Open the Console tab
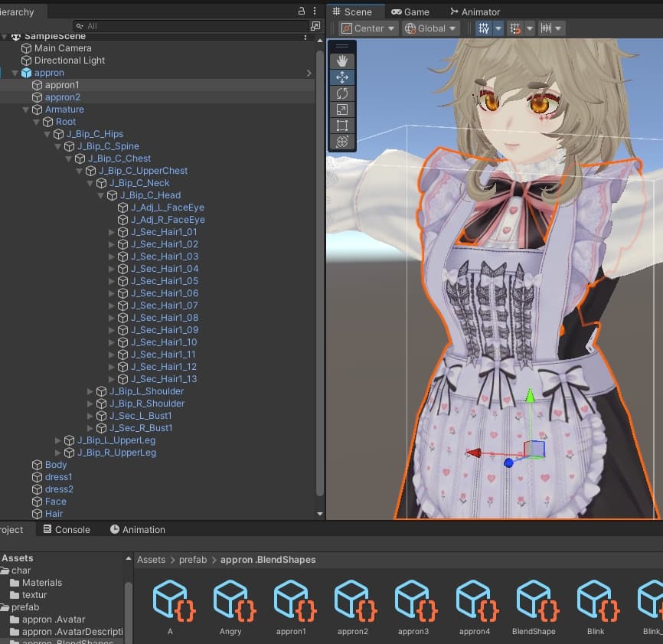The height and width of the screenshot is (644, 663). pos(67,529)
